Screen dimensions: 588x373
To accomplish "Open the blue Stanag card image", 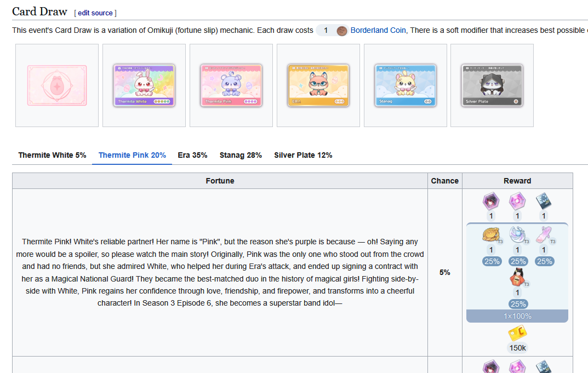I will (x=406, y=85).
